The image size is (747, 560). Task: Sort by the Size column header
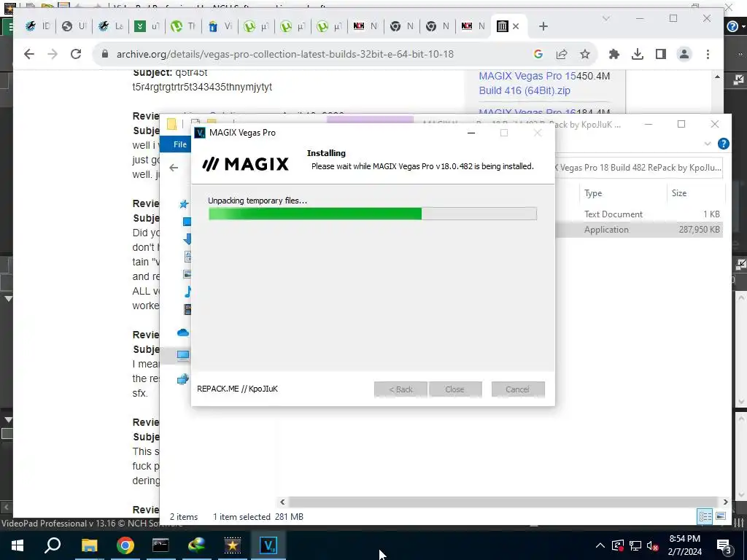(x=679, y=192)
